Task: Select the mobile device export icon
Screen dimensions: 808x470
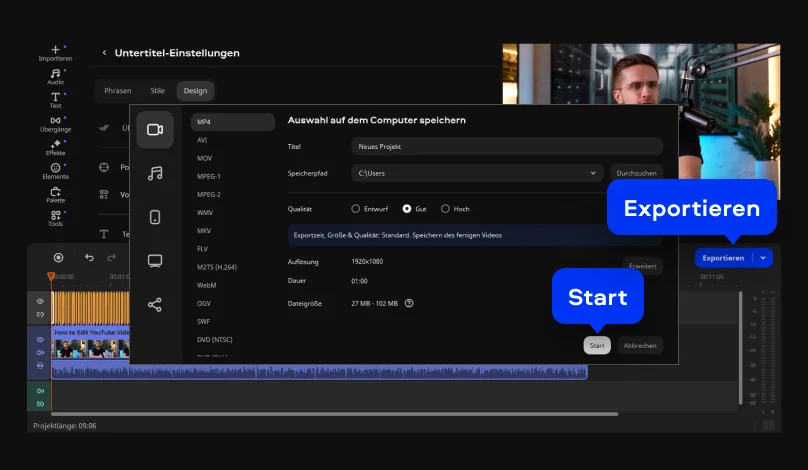Action: point(155,217)
